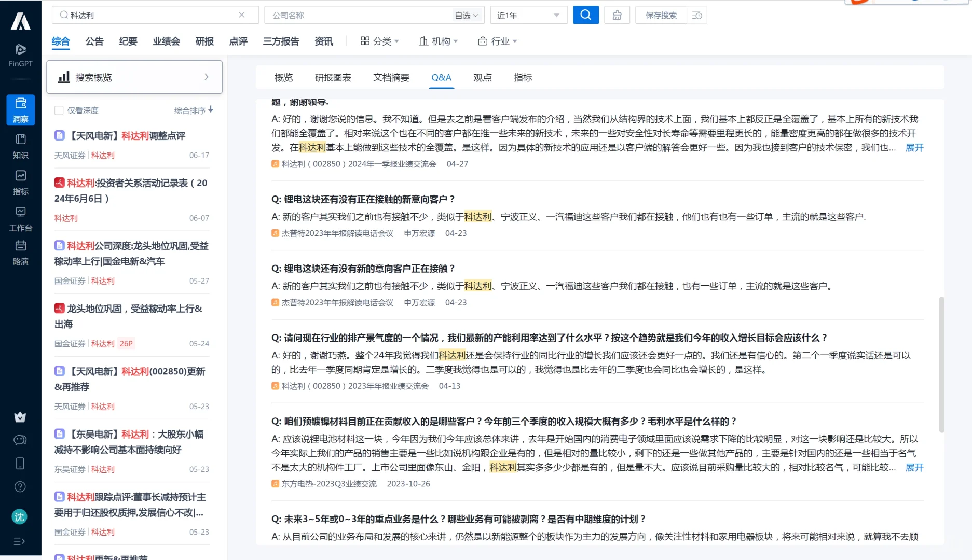Click the document icon beside 【天风电新】科达利调整点评
Screen dimensions: 972x560
(60, 135)
